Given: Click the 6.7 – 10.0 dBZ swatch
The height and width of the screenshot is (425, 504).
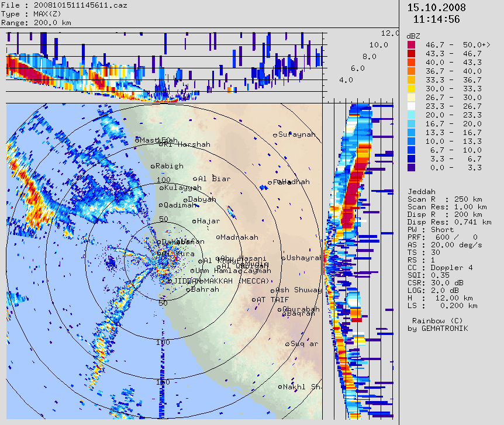Looking at the screenshot, I should [411, 150].
